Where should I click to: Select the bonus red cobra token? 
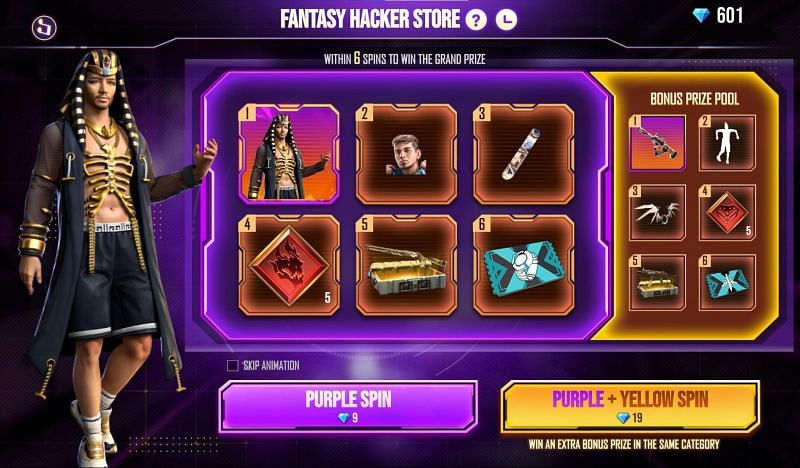(x=727, y=212)
